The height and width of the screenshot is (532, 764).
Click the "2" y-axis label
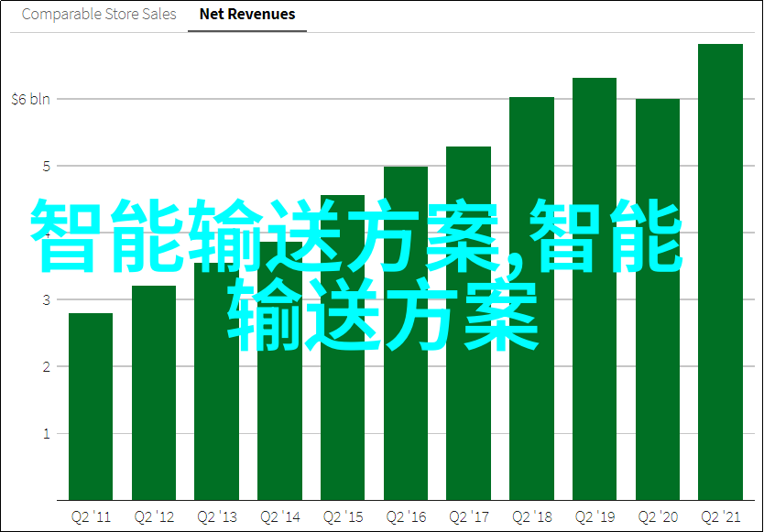pos(47,367)
